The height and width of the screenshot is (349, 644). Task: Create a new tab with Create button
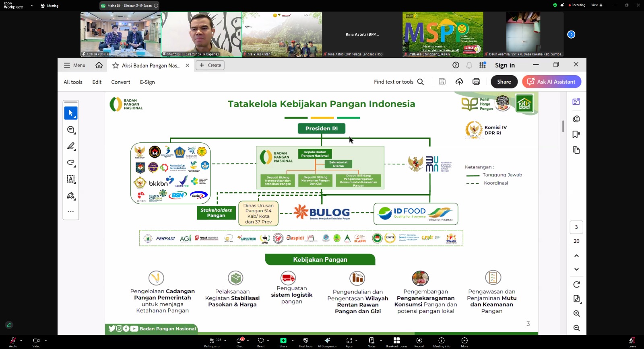(210, 65)
